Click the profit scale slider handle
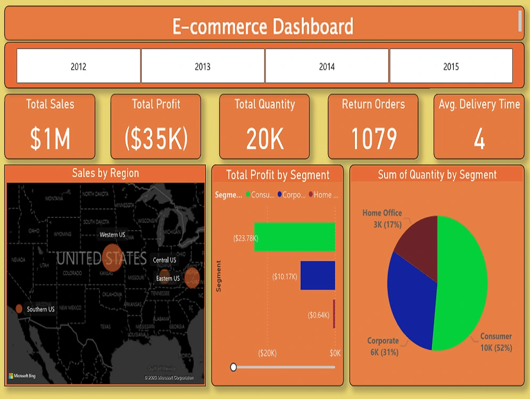The height and width of the screenshot is (399, 532). click(x=233, y=367)
